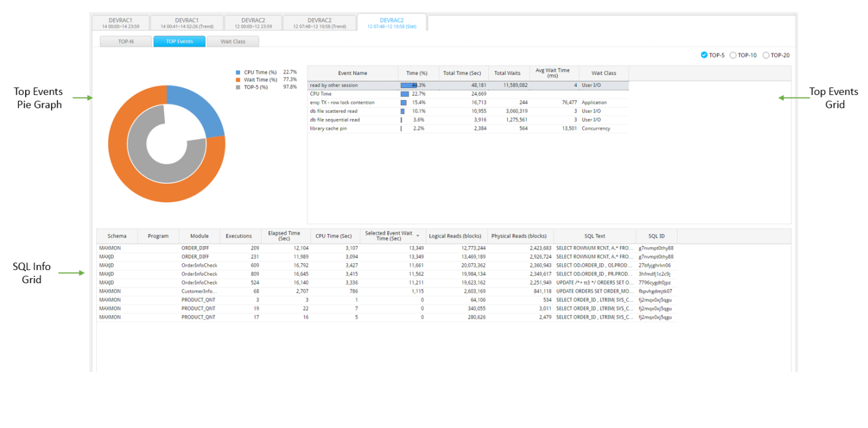Click the Wait Time (%) orange legend swatch
This screenshot has width=868, height=428.
tap(238, 80)
